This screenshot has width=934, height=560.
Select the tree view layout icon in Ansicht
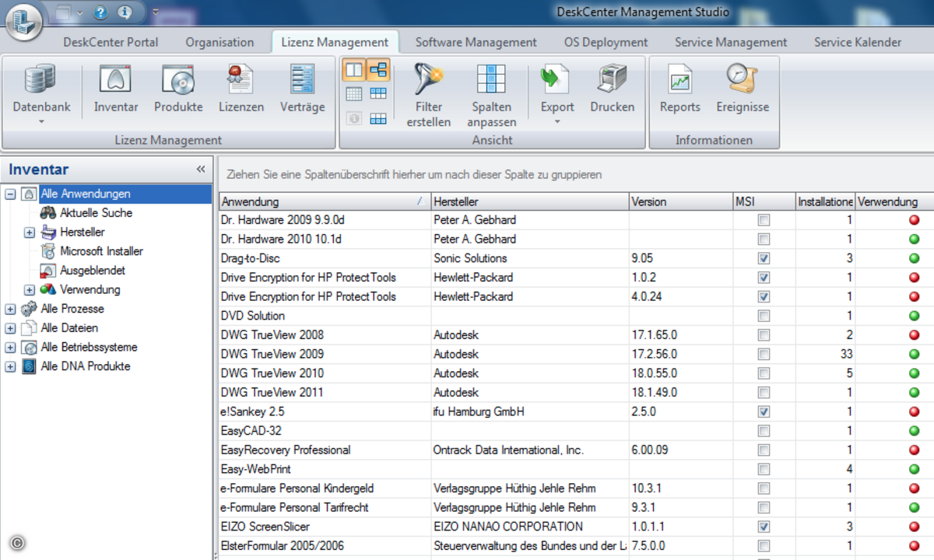click(x=378, y=71)
